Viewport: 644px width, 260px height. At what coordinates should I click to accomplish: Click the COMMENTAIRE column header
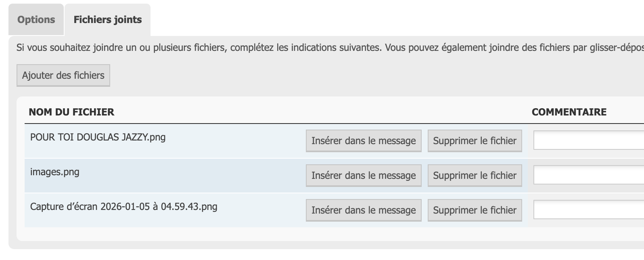point(569,112)
